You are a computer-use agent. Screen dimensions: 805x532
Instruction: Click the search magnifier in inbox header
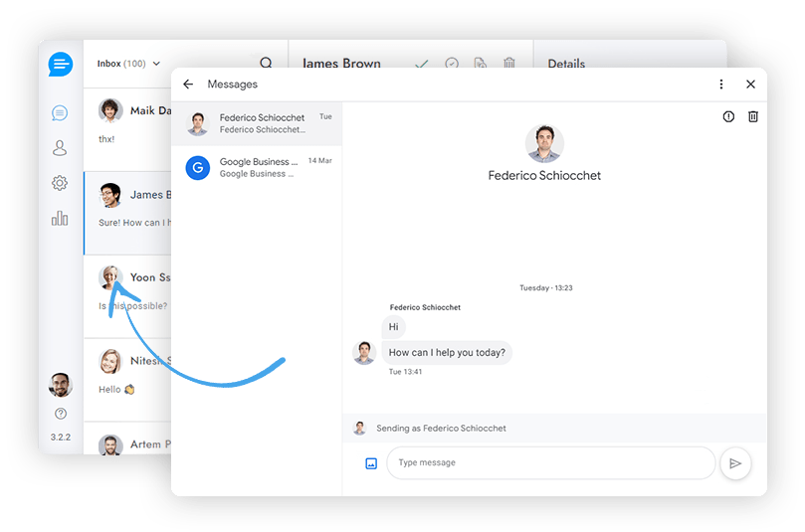point(266,63)
